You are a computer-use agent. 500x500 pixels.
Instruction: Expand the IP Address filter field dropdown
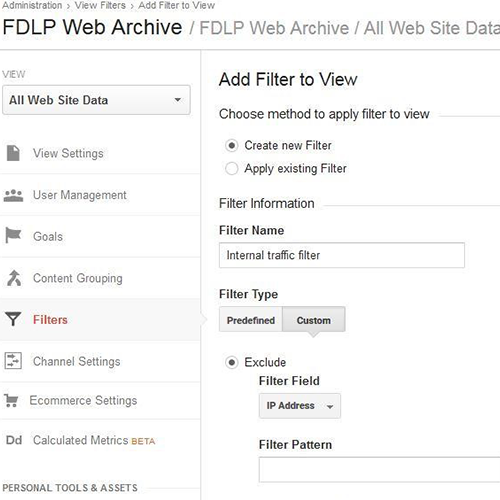click(300, 406)
